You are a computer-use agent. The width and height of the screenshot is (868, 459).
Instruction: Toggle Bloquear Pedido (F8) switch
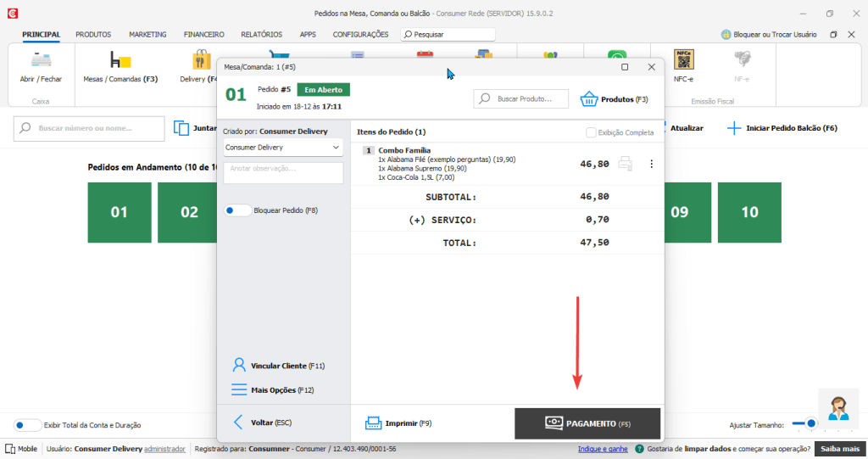click(x=237, y=210)
